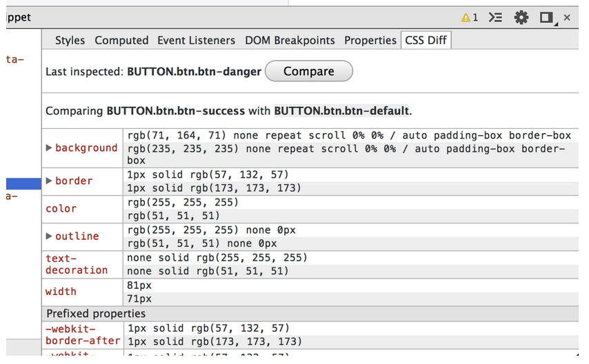Select the CSS Diff tab

pyautogui.click(x=426, y=40)
